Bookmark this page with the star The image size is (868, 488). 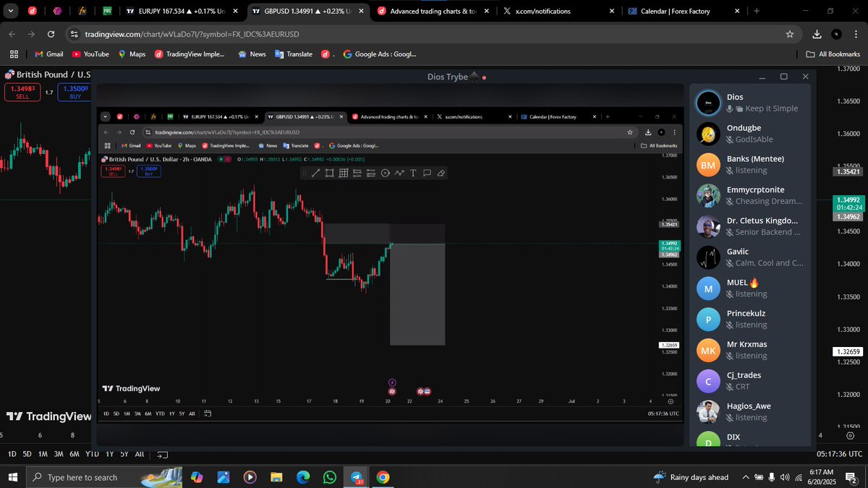tap(790, 34)
